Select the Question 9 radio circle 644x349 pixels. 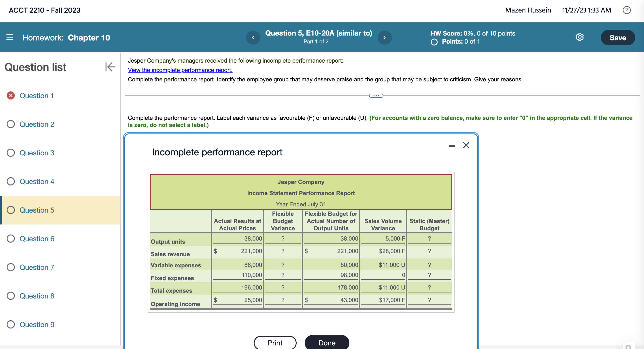[x=11, y=324]
